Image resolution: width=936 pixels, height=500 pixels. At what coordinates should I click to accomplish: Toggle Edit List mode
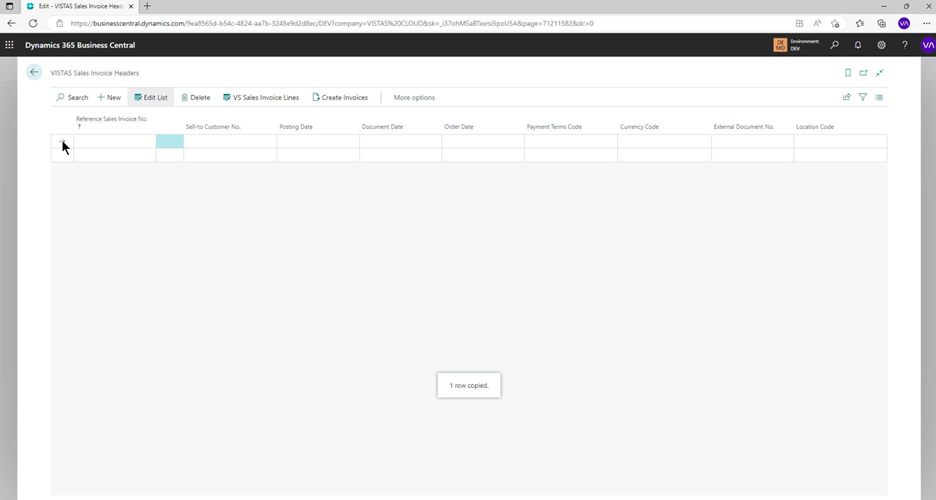[151, 97]
